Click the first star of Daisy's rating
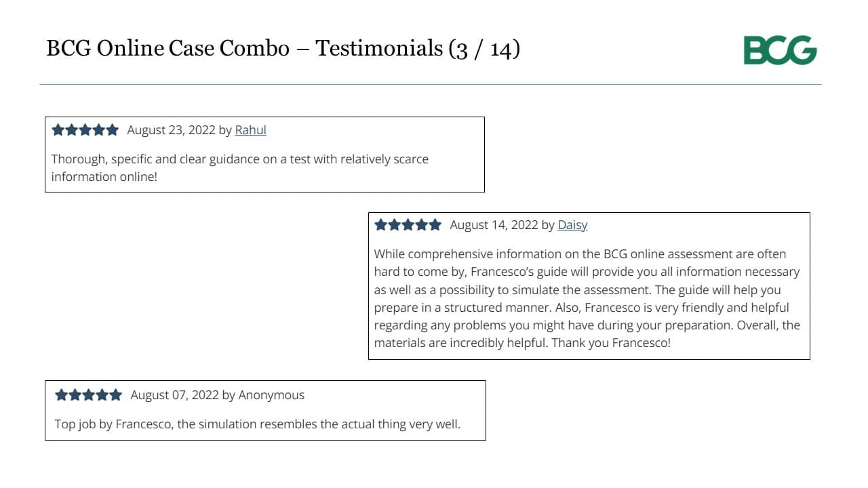This screenshot has height=488, width=868. click(381, 224)
